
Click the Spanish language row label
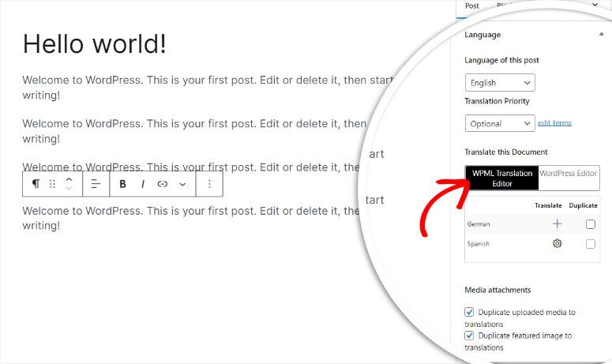coord(478,244)
